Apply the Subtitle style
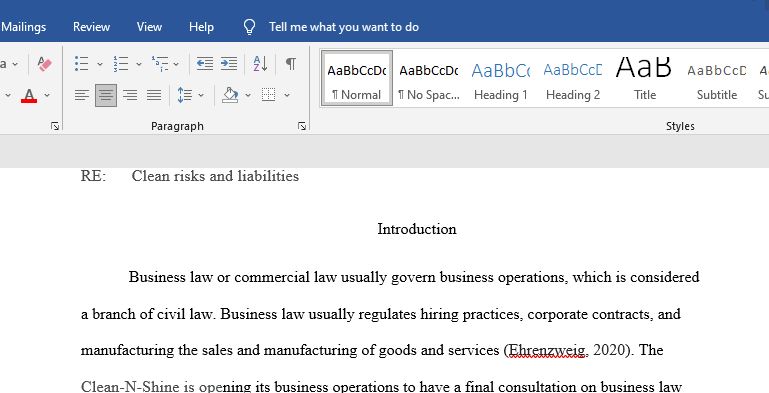This screenshot has width=769, height=393. pyautogui.click(x=717, y=79)
